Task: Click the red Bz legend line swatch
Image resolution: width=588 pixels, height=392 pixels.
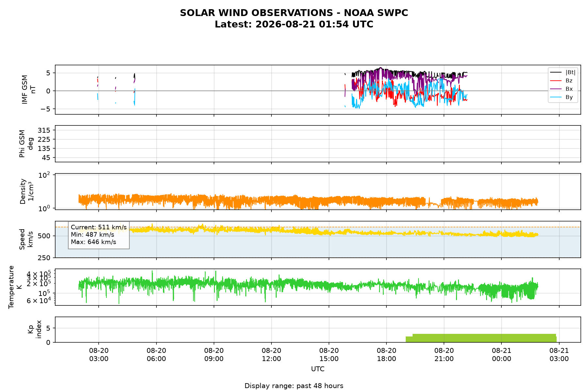Action: click(556, 80)
